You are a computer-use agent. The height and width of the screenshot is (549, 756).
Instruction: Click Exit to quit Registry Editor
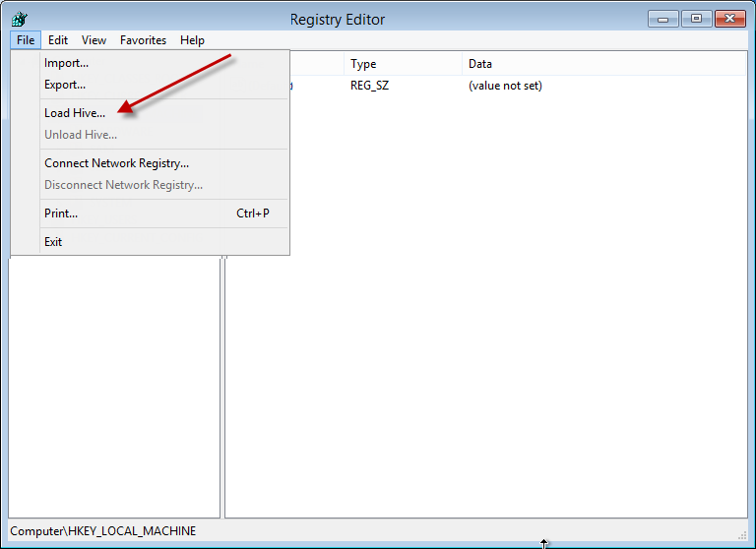point(53,242)
